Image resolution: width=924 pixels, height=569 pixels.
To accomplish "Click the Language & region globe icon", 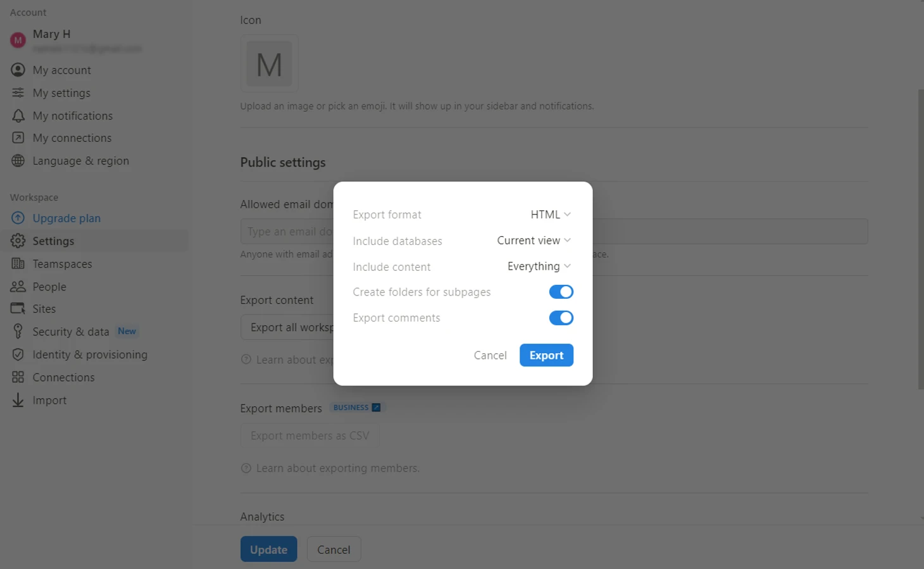I will coord(18,161).
